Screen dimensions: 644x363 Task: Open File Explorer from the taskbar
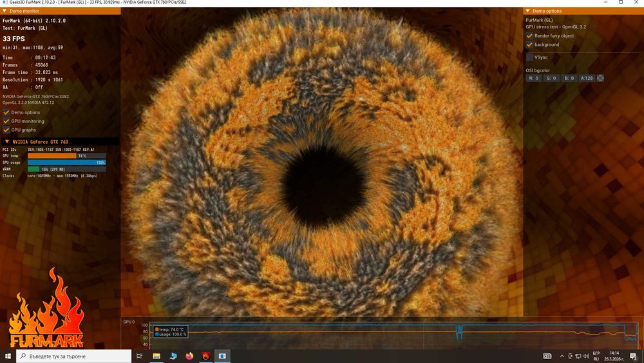[x=156, y=356]
